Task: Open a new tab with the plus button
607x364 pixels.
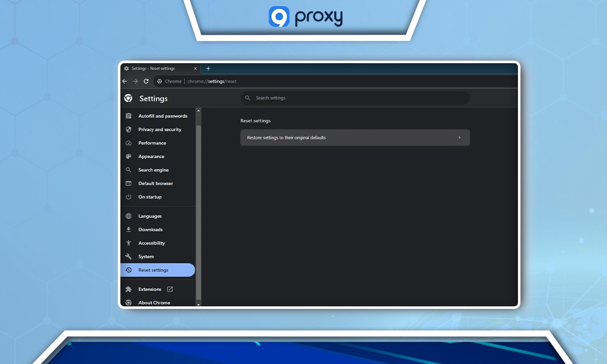Action: click(x=208, y=68)
